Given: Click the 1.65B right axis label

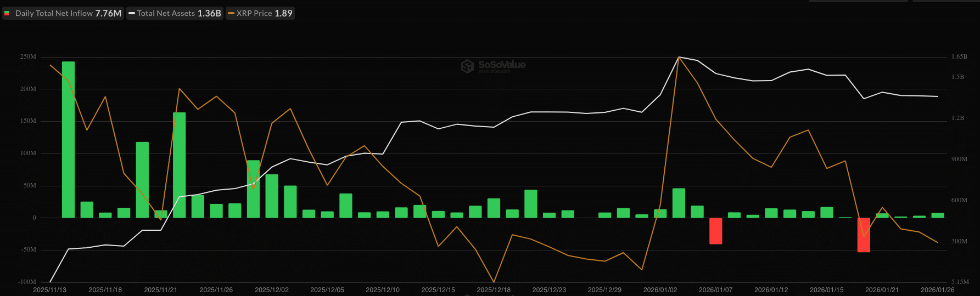Looking at the screenshot, I should click(959, 57).
